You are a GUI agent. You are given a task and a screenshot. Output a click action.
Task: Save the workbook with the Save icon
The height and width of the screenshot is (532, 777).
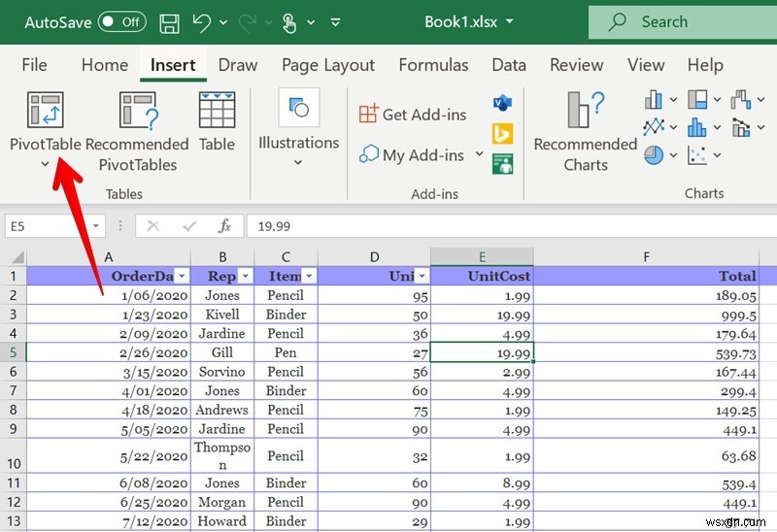pos(169,22)
